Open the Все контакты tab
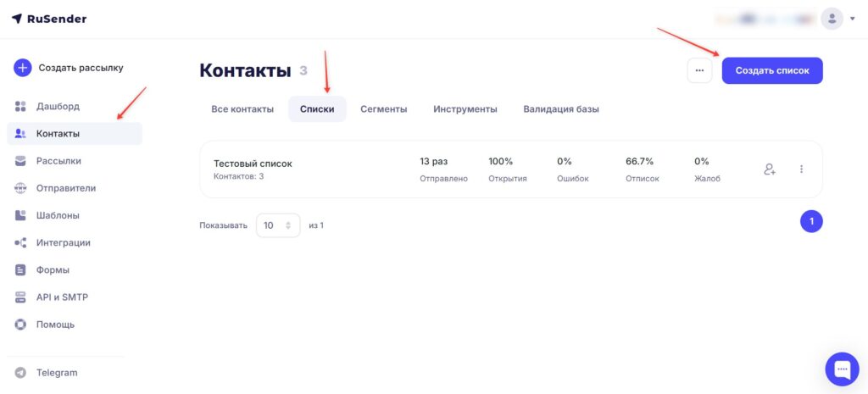868x394 pixels. pos(242,109)
